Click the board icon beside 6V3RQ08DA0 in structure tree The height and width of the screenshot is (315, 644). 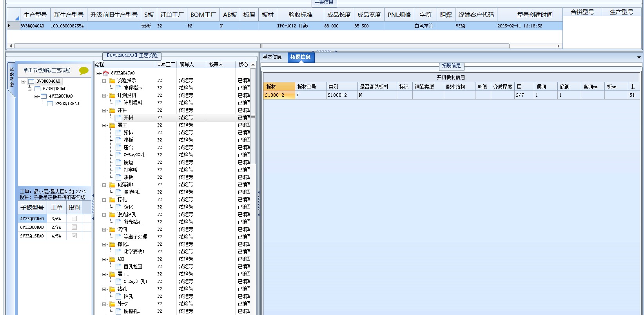tap(38, 89)
